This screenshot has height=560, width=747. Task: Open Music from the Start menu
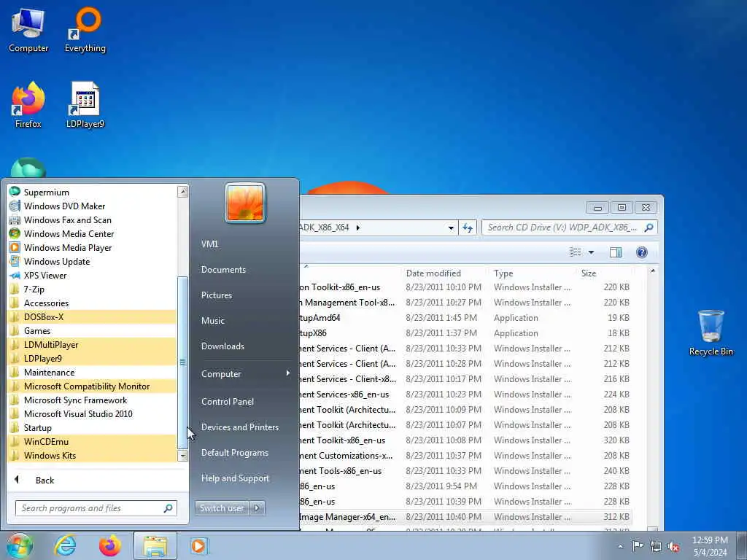[x=212, y=321]
